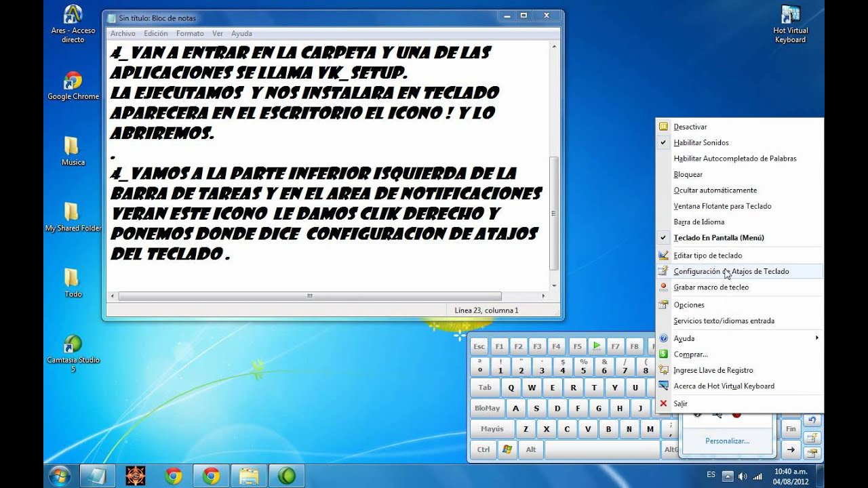Click Notepad vertical scrollbar thumb
The height and width of the screenshot is (488, 868).
point(554,213)
